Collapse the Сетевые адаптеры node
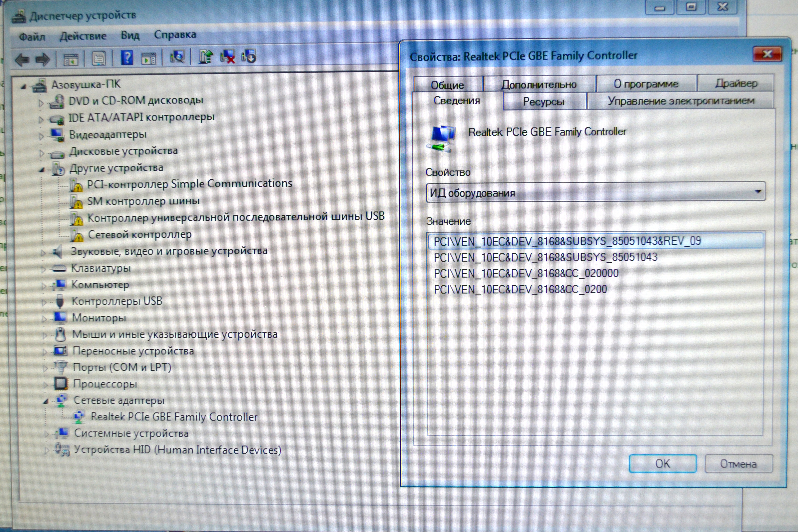 (x=46, y=402)
